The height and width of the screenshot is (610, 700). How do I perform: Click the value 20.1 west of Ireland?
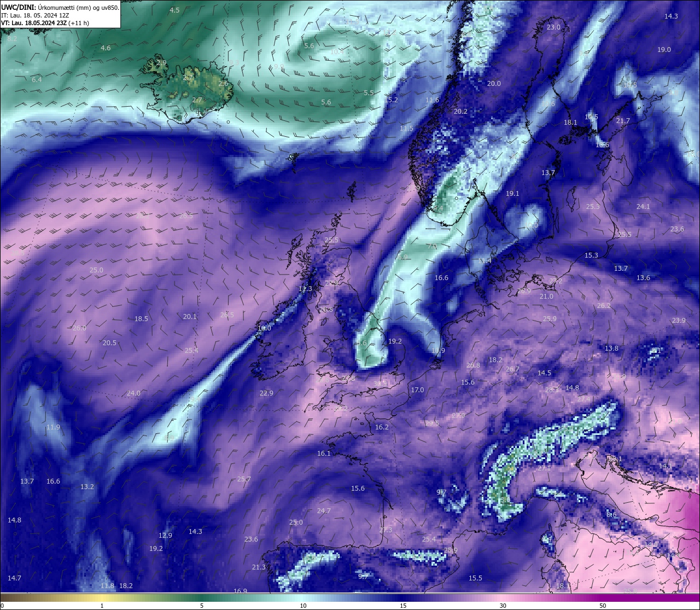tap(190, 317)
